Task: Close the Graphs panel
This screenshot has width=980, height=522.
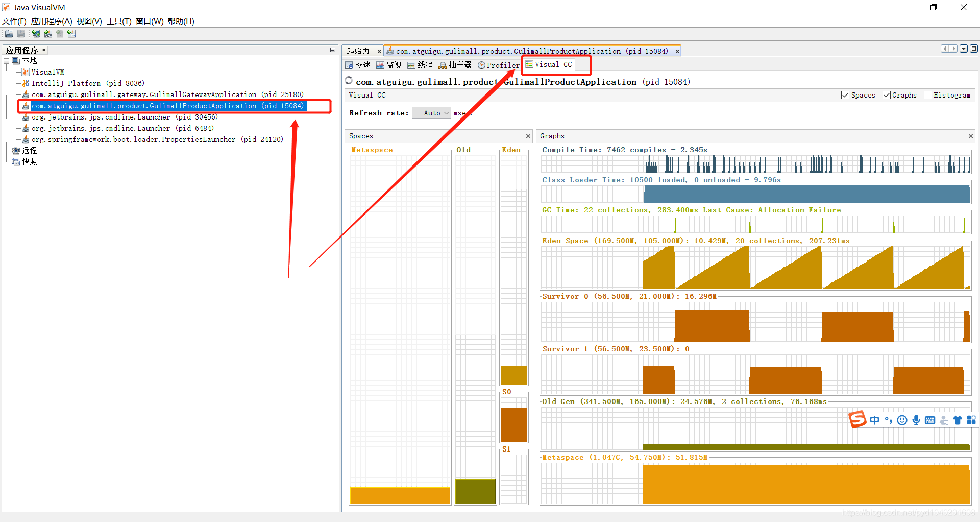Action: coord(971,136)
